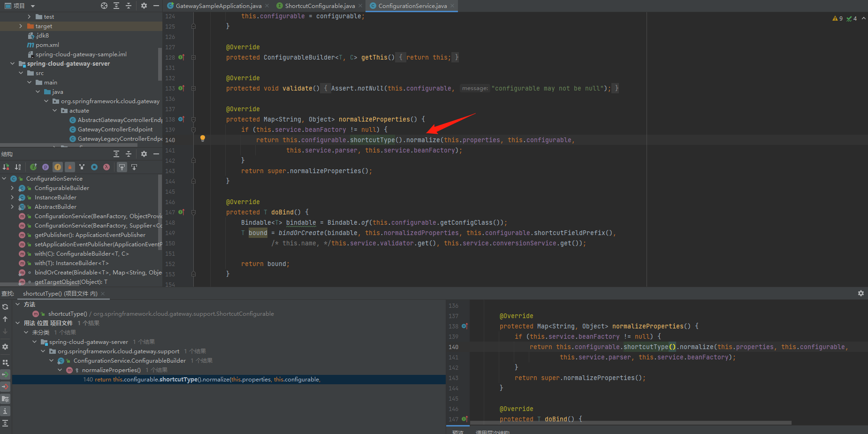The width and height of the screenshot is (868, 434).
Task: Open the settings gear in the Find panel sidebar
Action: (x=5, y=347)
